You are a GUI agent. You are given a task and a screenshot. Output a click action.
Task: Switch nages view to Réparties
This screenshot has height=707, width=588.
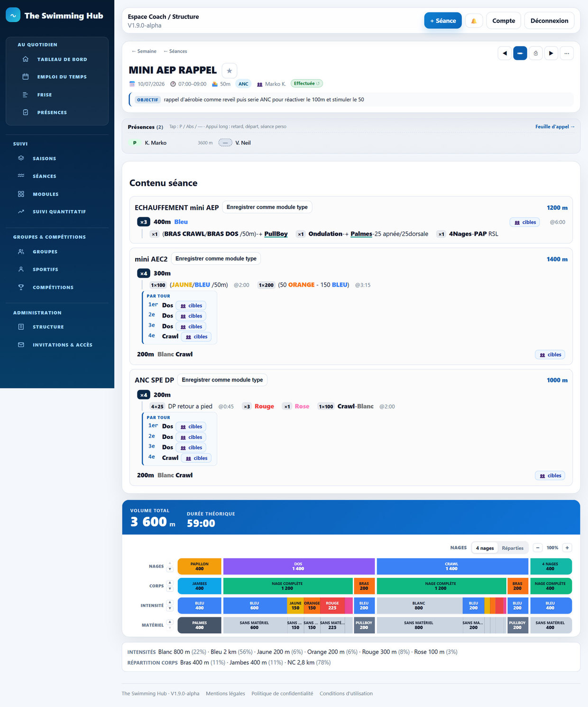coord(513,548)
